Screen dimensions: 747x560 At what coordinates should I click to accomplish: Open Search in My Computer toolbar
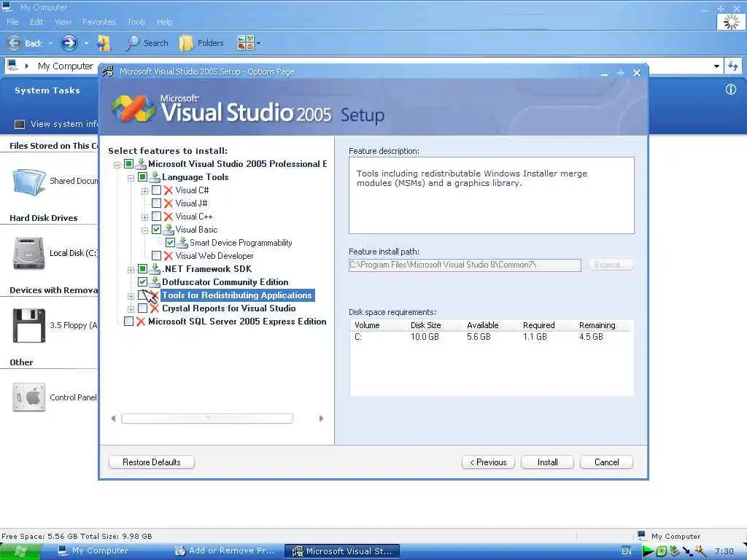[147, 43]
